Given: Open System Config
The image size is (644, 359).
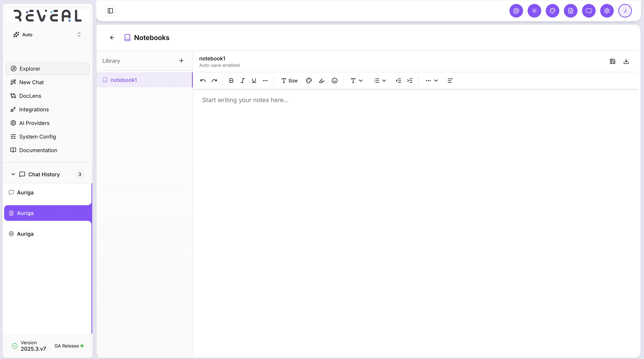Looking at the screenshot, I should [x=47, y=137].
